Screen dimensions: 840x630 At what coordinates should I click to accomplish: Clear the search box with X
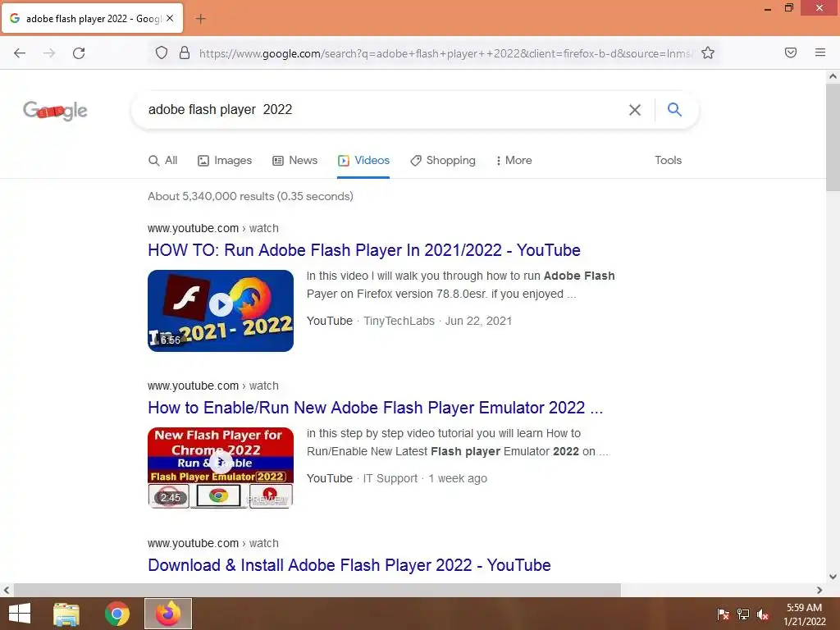(635, 110)
